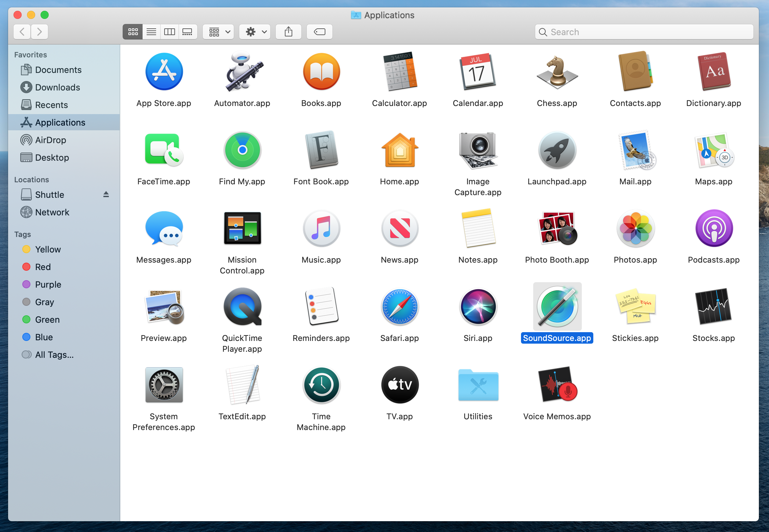Viewport: 769px width, 532px height.
Task: Open Documents in the sidebar
Action: coord(64,70)
